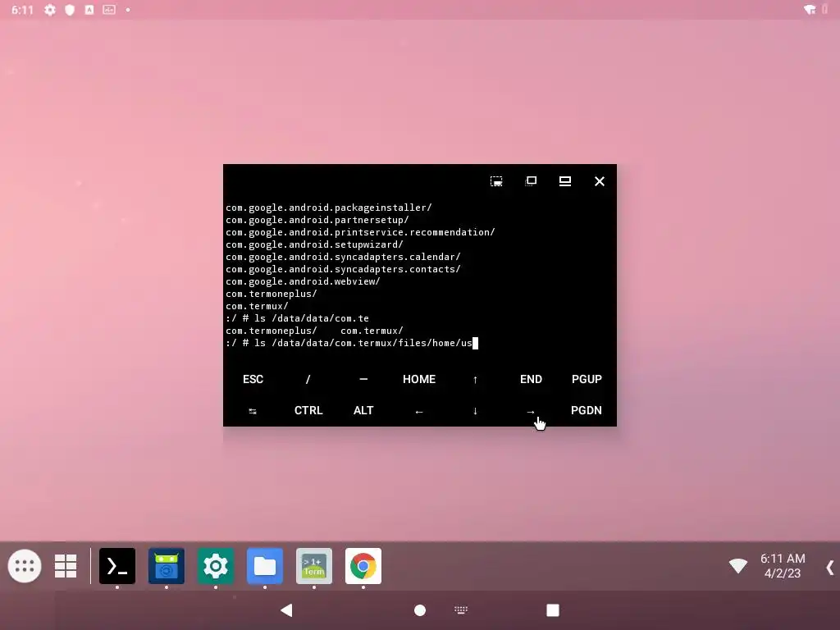Viewport: 840px width, 630px height.
Task: Open Settings from the taskbar
Action: pos(216,566)
